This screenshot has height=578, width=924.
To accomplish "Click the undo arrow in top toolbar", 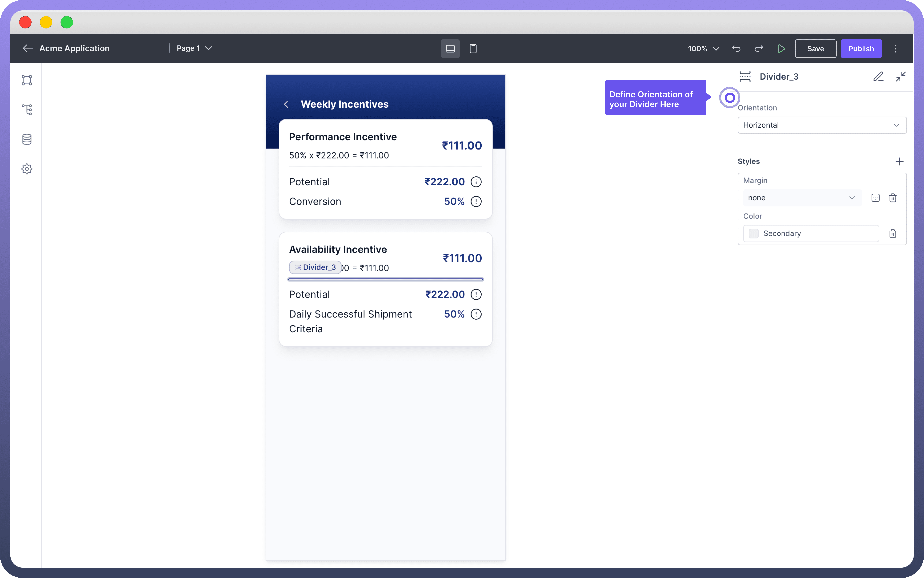I will [736, 49].
